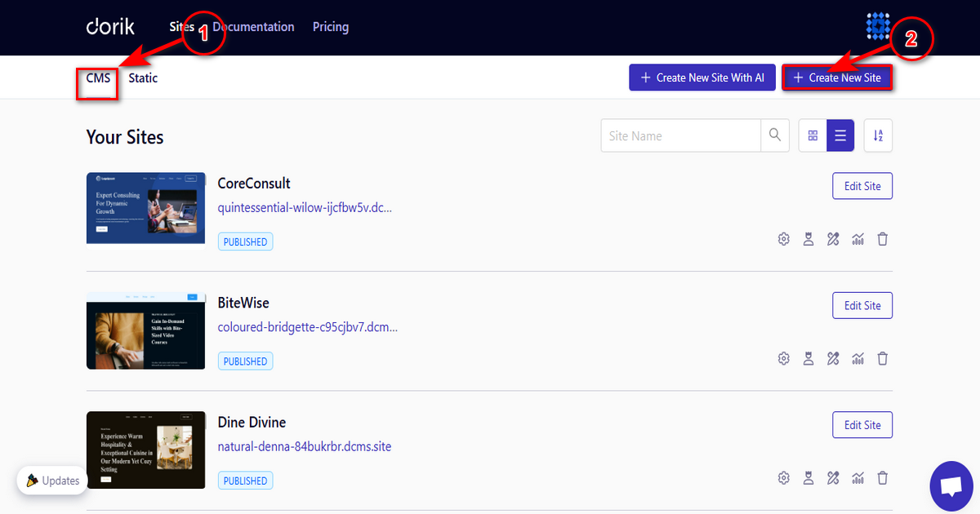Click PUBLISHED badge under CoreConsult

245,241
